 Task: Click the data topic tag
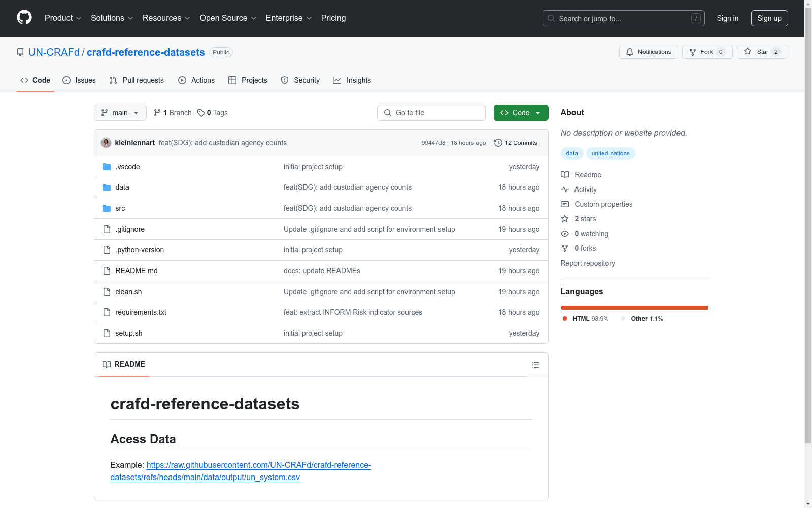coord(572,153)
